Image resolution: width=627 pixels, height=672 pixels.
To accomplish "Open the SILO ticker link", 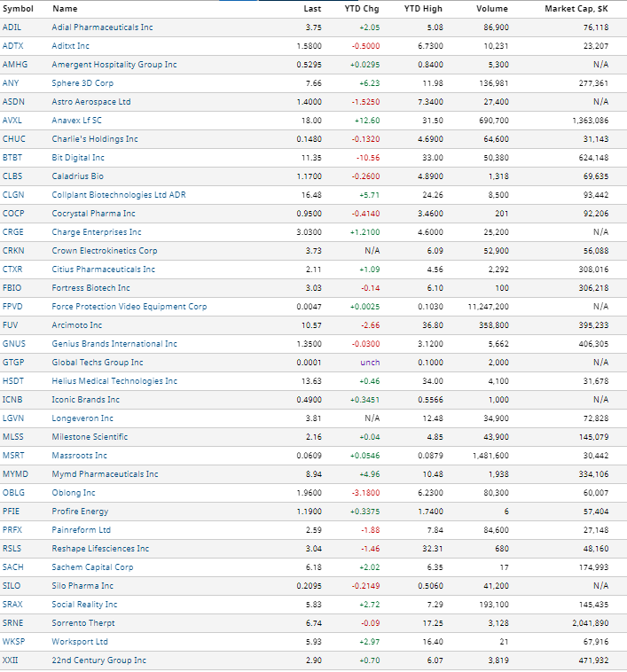I will (x=12, y=586).
